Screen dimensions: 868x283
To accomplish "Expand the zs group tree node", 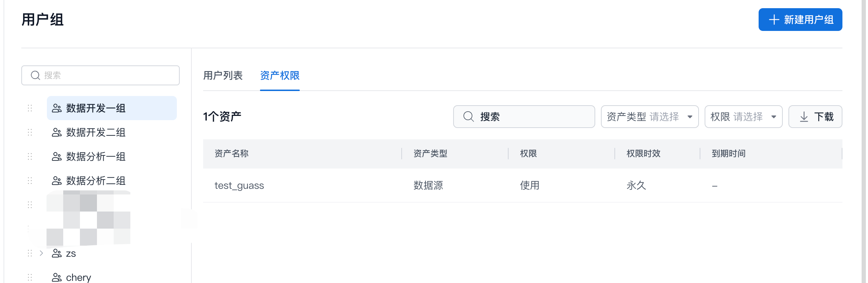I will pyautogui.click(x=42, y=253).
